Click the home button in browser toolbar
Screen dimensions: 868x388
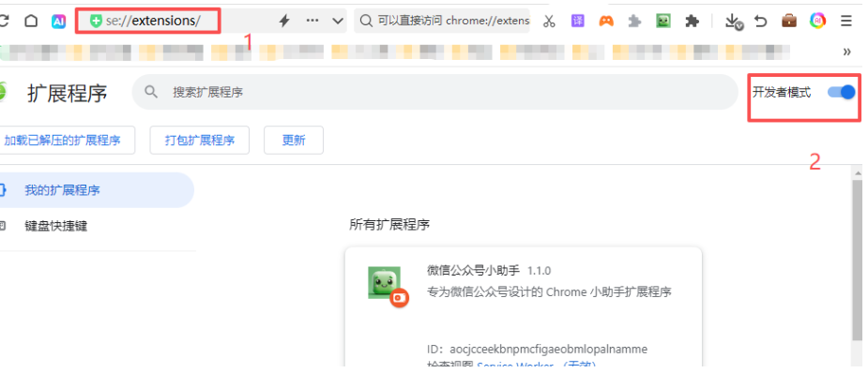(31, 21)
